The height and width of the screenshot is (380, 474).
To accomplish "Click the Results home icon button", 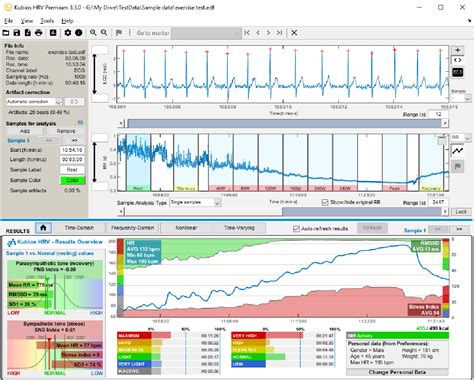I will [43, 228].
